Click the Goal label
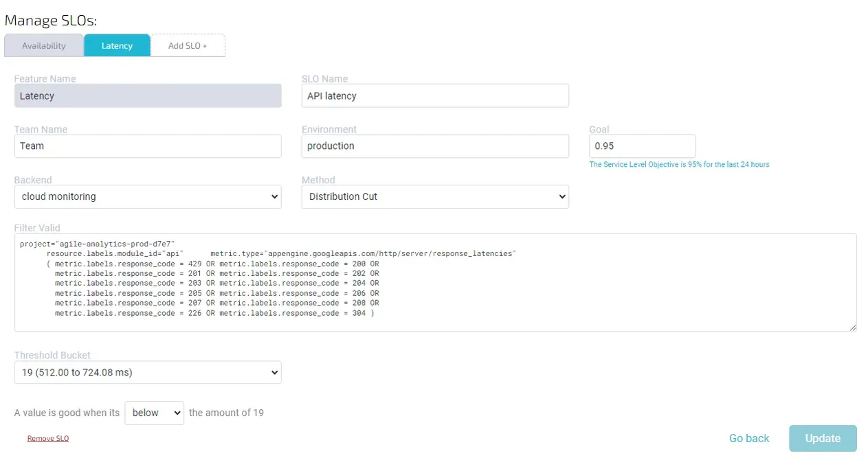868x460 pixels. (599, 129)
